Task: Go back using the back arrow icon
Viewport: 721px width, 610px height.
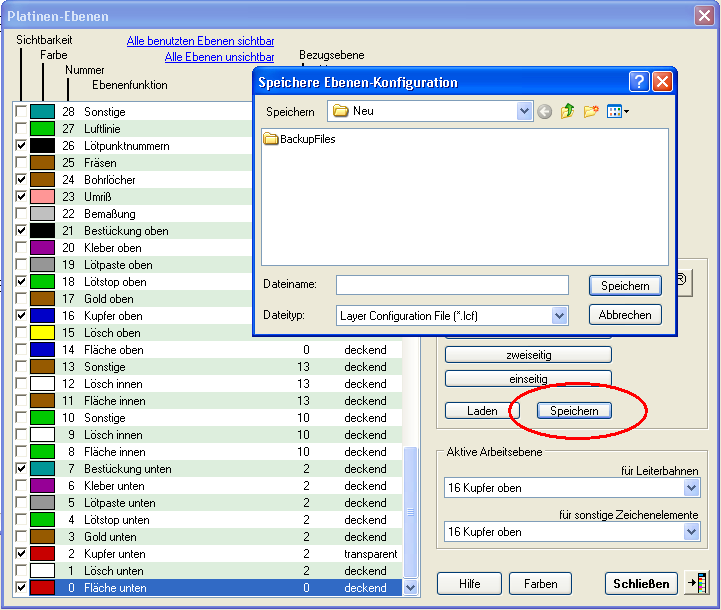Action: pyautogui.click(x=544, y=112)
